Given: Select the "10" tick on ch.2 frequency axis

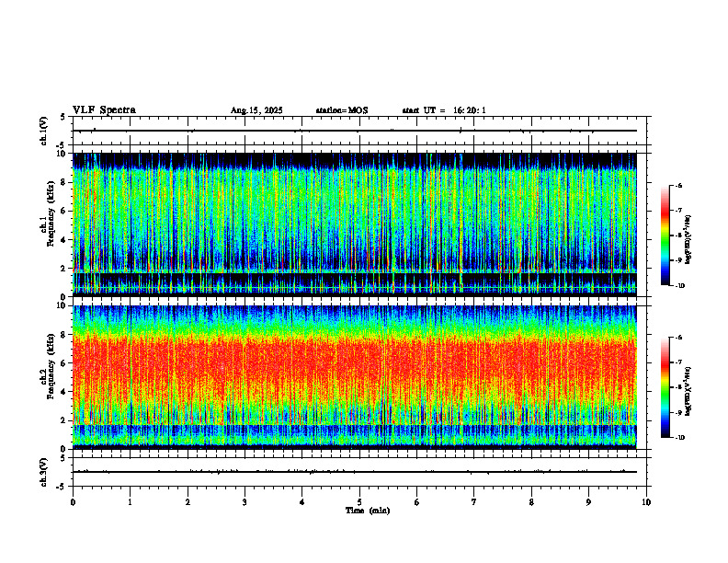Looking at the screenshot, I should [x=63, y=305].
